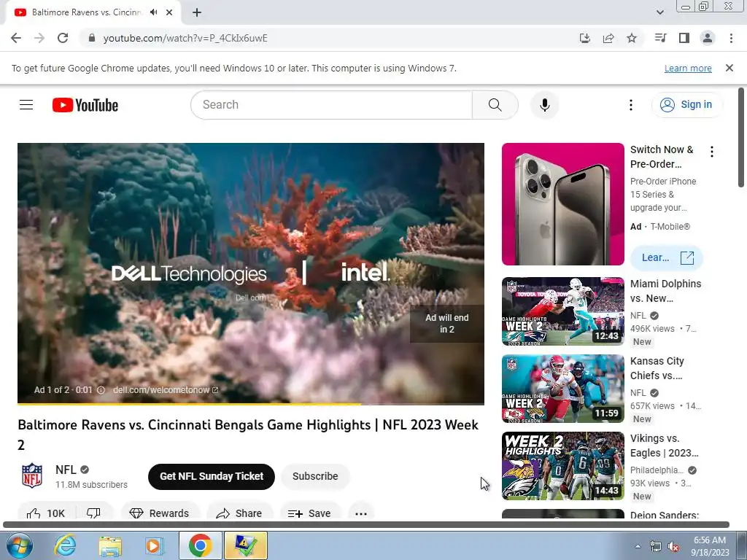Mute tab via speaker icon on tab

tap(153, 12)
